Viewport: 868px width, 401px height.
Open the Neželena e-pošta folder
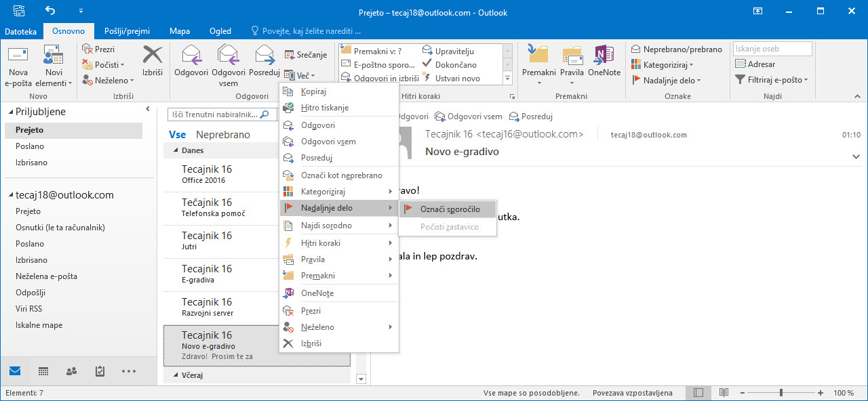46,276
